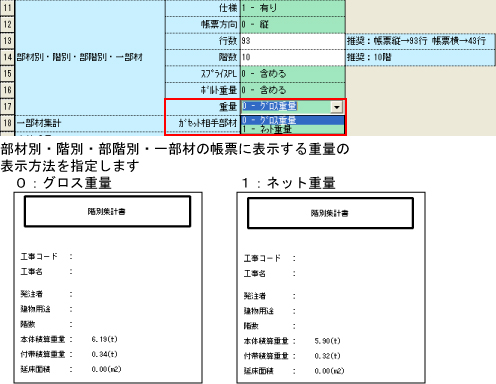Select row header 18
Viewport: 496px width, 384px height.
point(7,123)
